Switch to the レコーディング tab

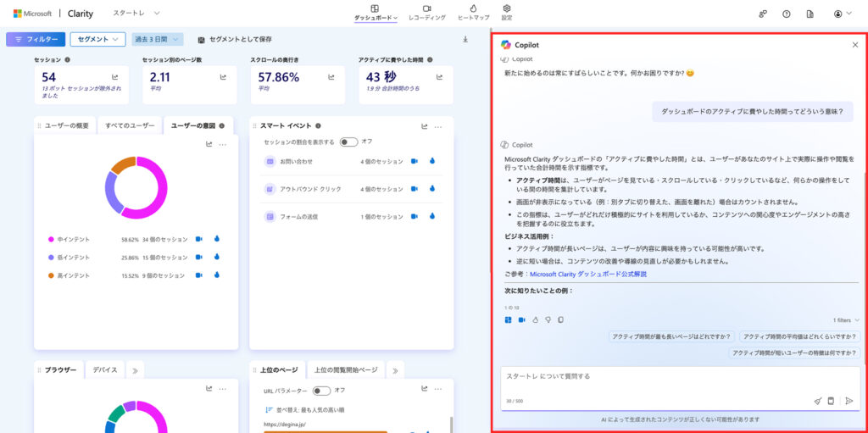tap(426, 13)
